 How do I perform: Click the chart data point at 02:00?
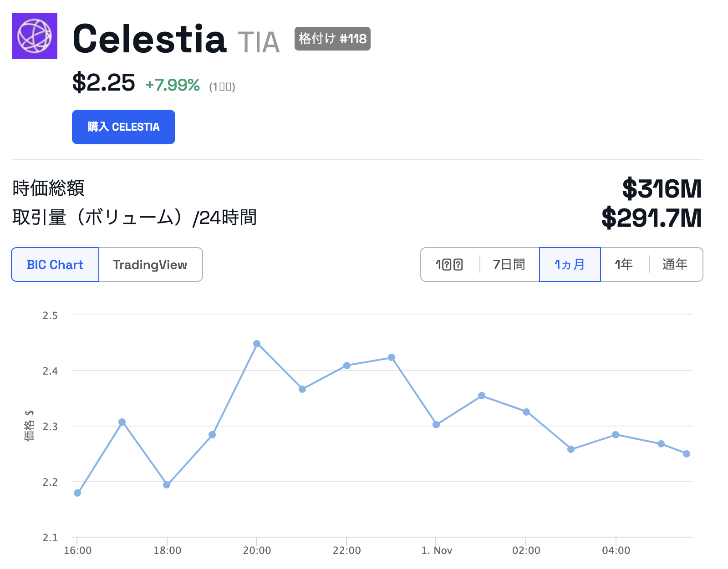coord(526,412)
